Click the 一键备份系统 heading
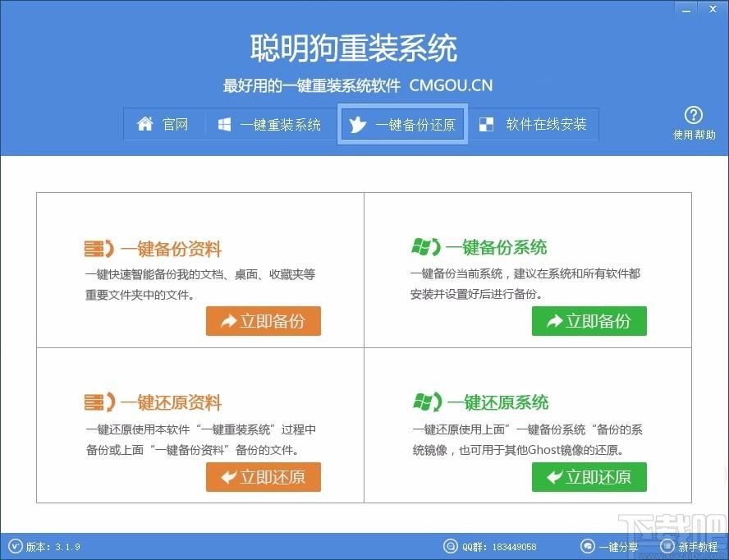729x560 pixels. [496, 247]
